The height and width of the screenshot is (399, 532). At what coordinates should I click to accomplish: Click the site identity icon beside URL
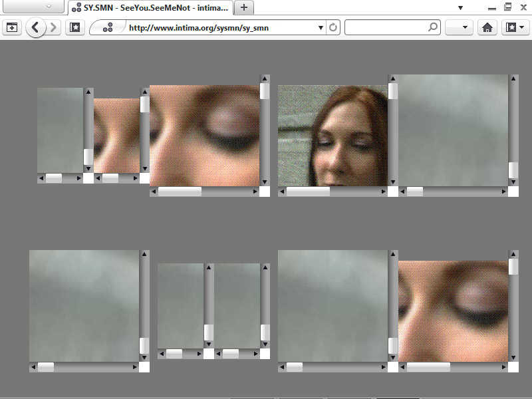108,28
